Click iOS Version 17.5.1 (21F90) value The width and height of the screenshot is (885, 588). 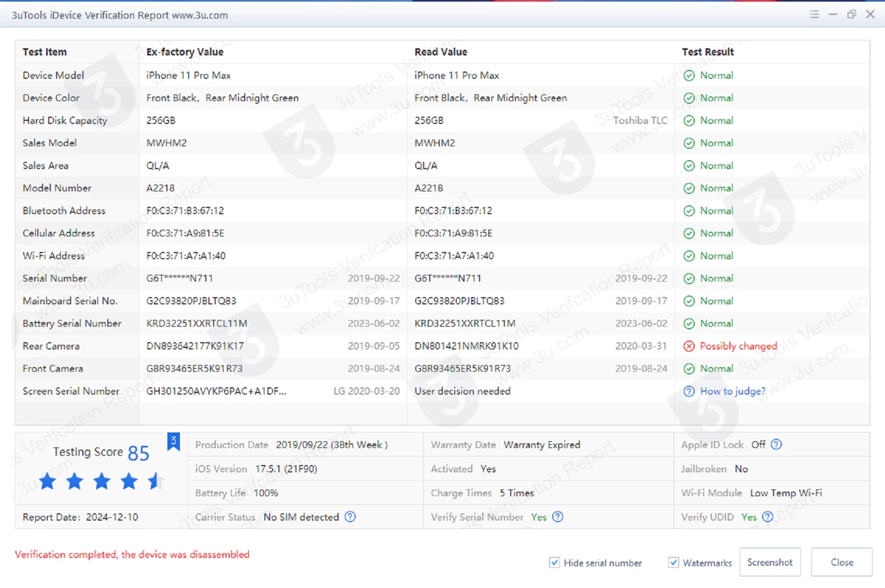(x=286, y=469)
